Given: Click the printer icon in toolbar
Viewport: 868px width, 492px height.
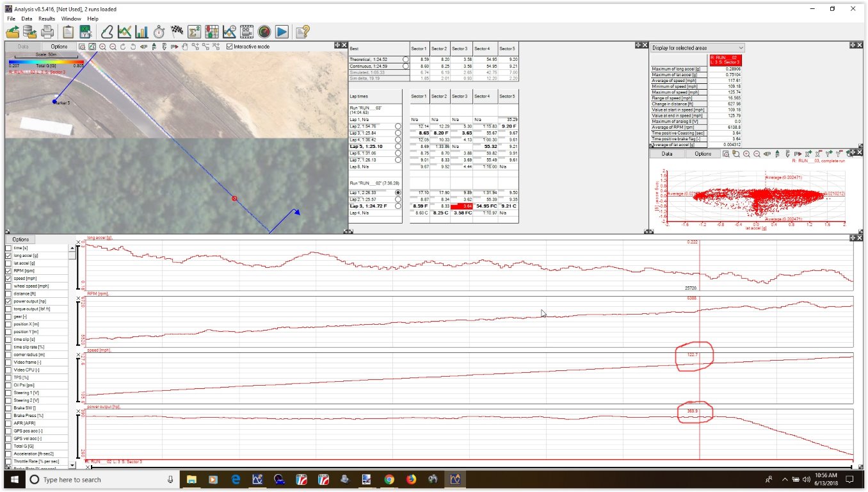Looking at the screenshot, I should click(x=47, y=31).
